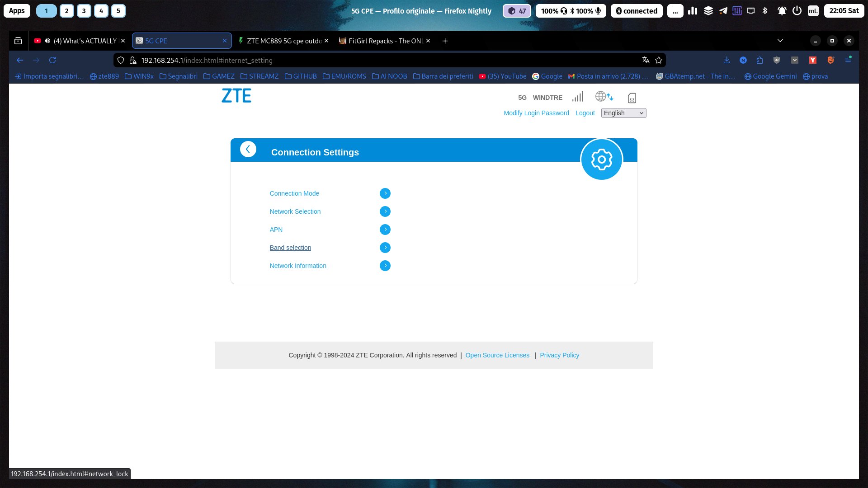This screenshot has width=868, height=488.
Task: Click the signal strength bars icon
Action: point(577,97)
